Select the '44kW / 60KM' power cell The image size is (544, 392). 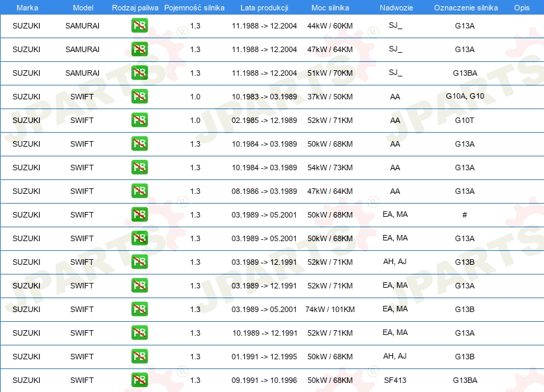click(330, 26)
